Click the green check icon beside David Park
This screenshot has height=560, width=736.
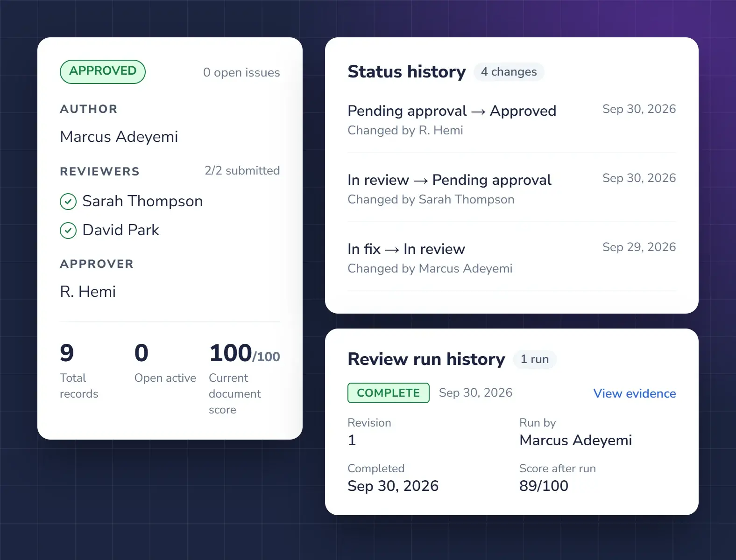pos(68,231)
